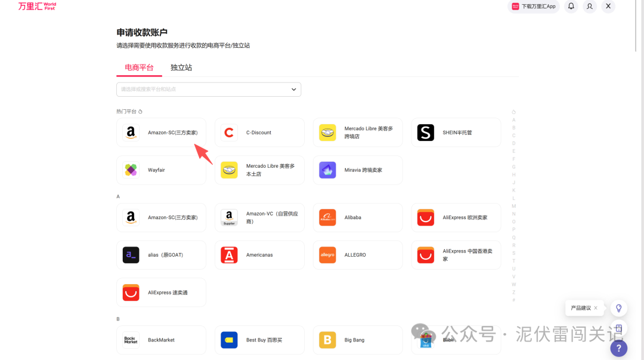Image resolution: width=644 pixels, height=360 pixels.
Task: Select the Amazon-SC (三方卖家) platform
Action: click(x=161, y=132)
